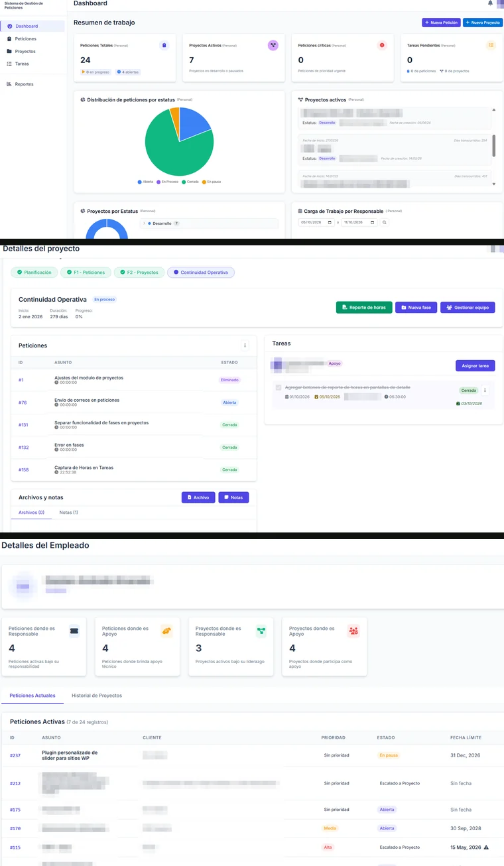Click the En pausa status badge
504x866 pixels.
[389, 755]
